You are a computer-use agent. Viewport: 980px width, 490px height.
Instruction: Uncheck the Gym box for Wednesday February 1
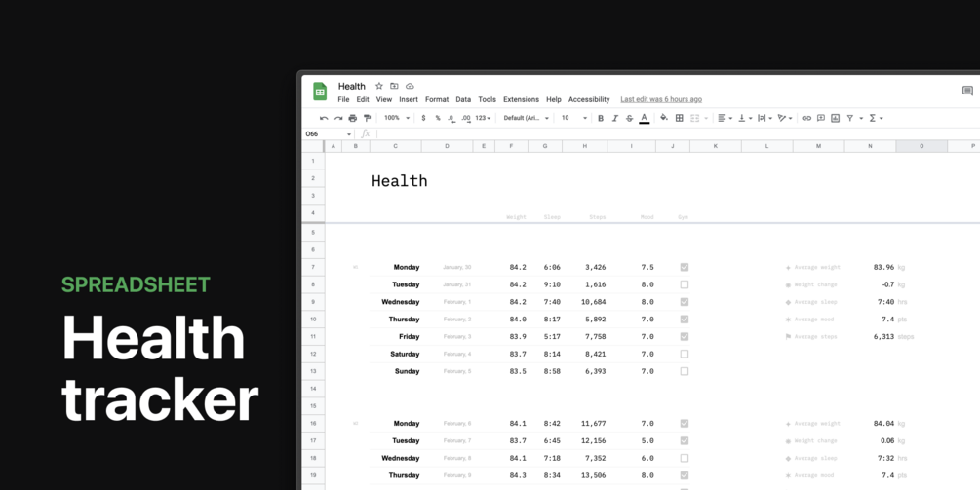click(x=685, y=302)
